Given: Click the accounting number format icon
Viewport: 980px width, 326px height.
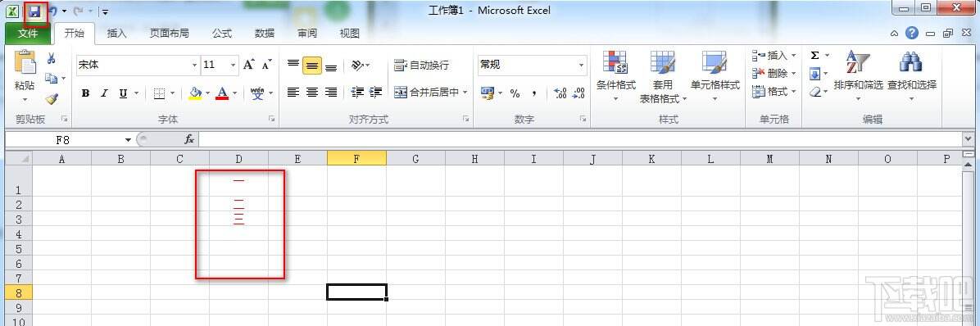Looking at the screenshot, I should tap(488, 93).
